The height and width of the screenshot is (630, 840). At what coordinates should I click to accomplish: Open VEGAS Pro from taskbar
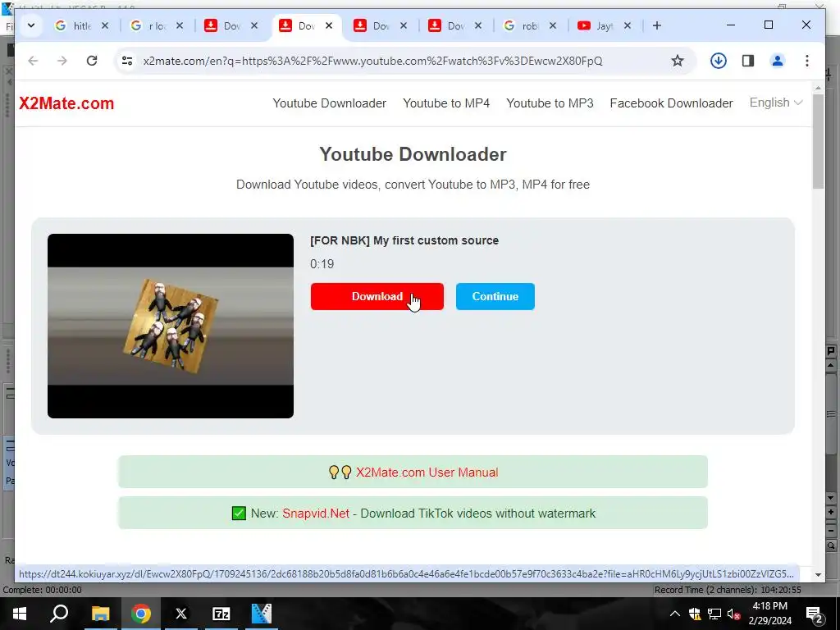click(262, 614)
